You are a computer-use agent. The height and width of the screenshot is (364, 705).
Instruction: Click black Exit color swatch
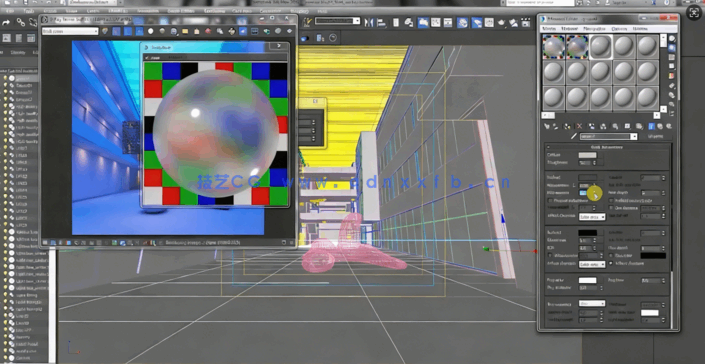[x=653, y=256]
